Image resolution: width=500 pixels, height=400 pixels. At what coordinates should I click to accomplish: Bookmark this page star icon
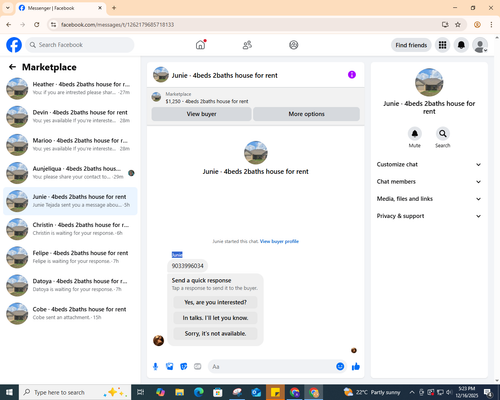(458, 25)
